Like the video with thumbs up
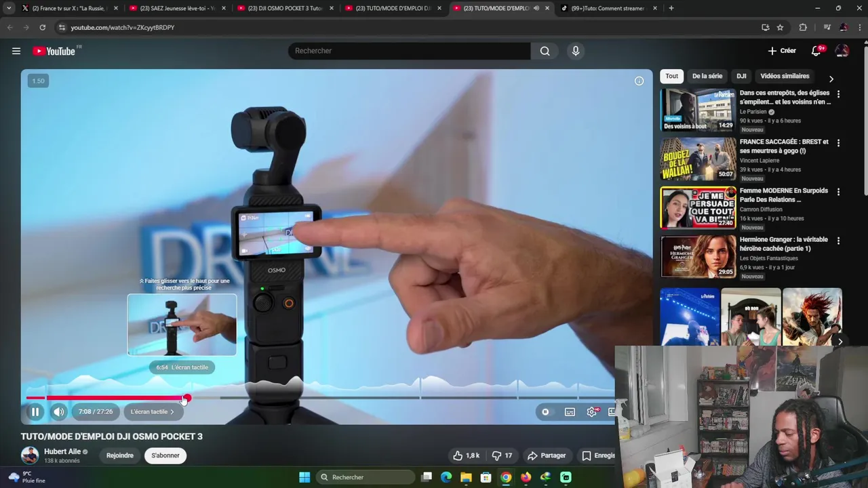 [467, 455]
